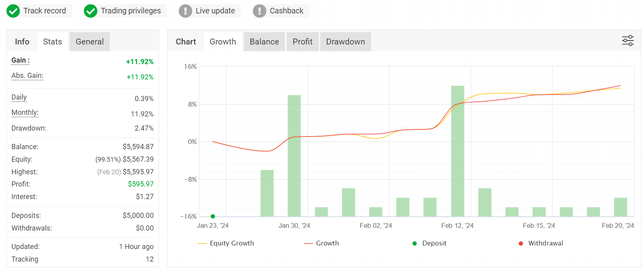
Task: Switch to the Profit chart tab
Action: (303, 42)
